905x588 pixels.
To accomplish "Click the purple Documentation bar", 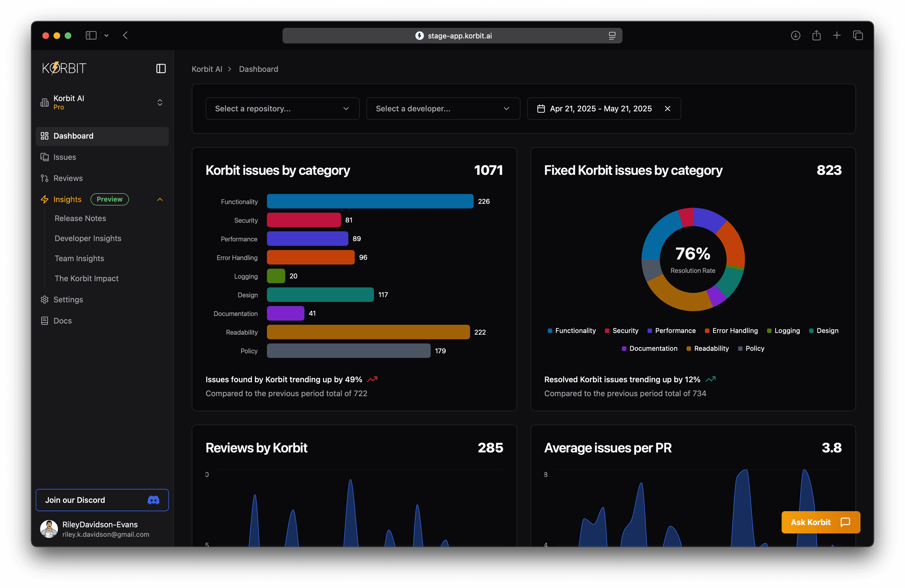I will coord(286,313).
